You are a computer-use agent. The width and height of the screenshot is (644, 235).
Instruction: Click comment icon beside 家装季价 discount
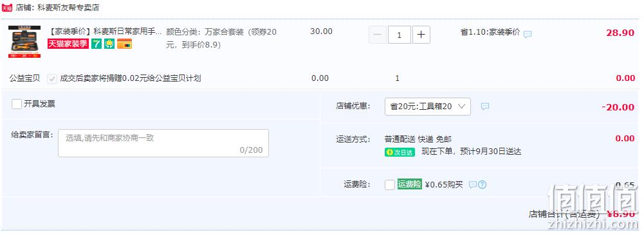(528, 34)
